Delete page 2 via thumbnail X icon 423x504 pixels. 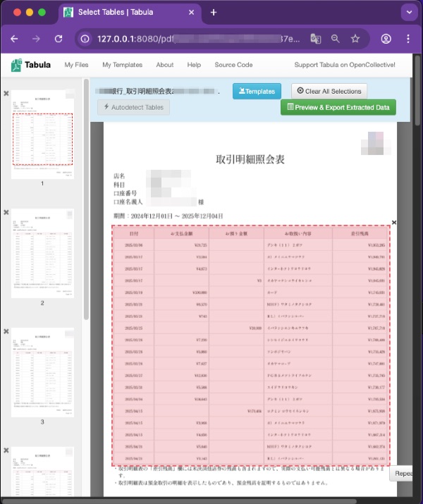pyautogui.click(x=6, y=211)
